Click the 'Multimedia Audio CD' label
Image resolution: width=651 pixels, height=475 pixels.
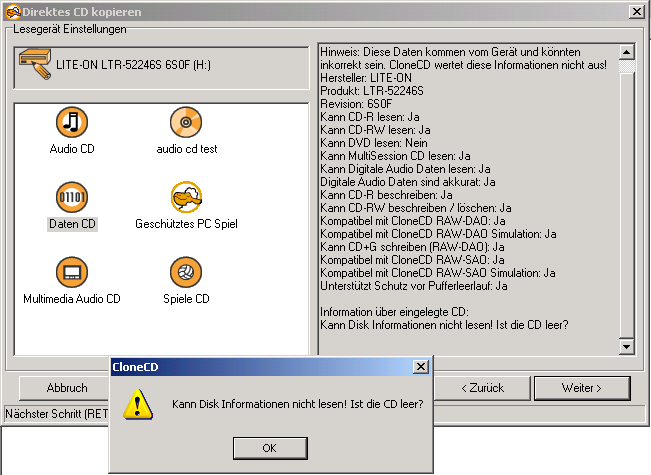point(72,299)
